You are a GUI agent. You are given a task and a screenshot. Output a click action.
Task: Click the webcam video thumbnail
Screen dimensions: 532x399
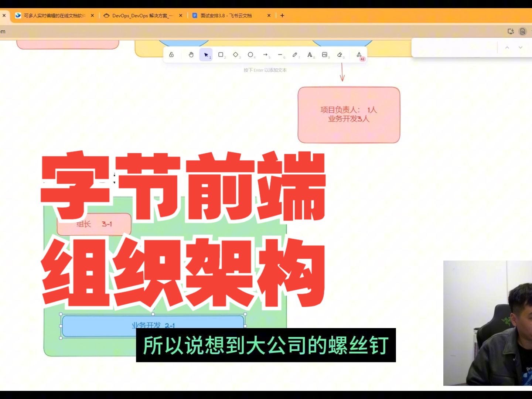(x=488, y=323)
